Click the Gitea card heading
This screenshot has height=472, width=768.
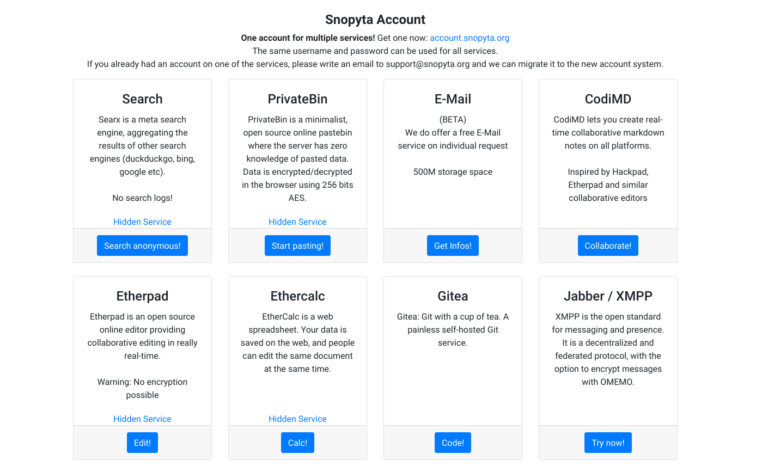452,296
